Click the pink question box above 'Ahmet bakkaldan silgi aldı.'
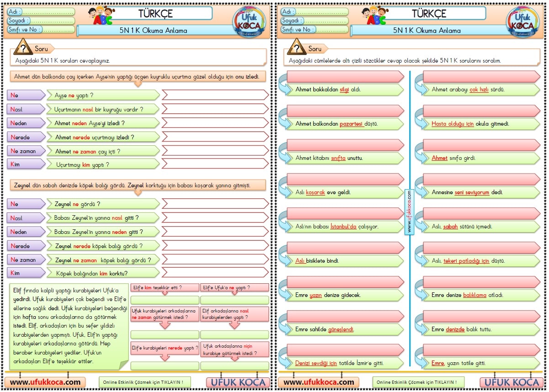 [345, 76]
